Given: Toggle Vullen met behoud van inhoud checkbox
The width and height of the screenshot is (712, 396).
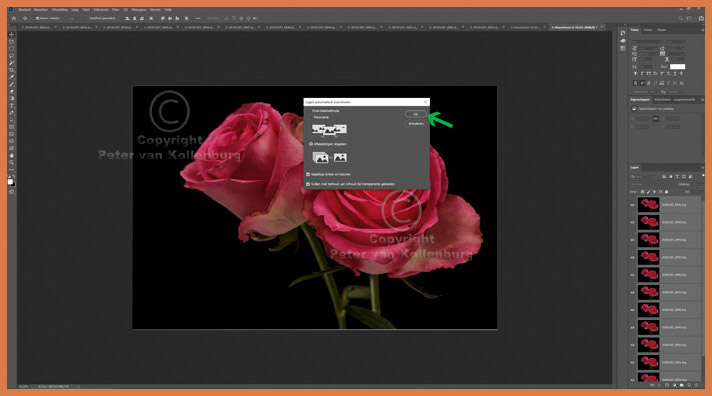Looking at the screenshot, I should pos(351,184).
